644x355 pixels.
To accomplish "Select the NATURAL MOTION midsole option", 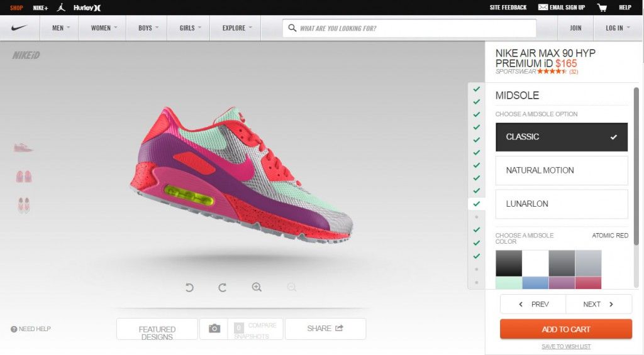I will [562, 170].
